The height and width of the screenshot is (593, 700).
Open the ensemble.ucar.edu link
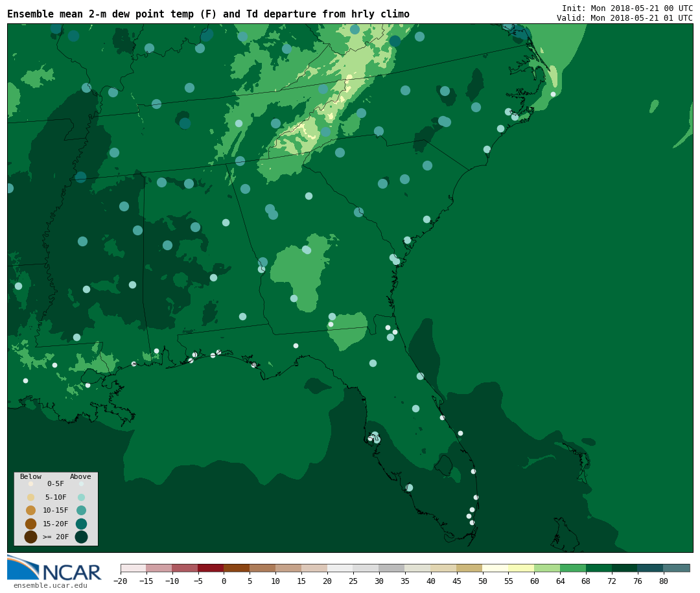pyautogui.click(x=51, y=585)
